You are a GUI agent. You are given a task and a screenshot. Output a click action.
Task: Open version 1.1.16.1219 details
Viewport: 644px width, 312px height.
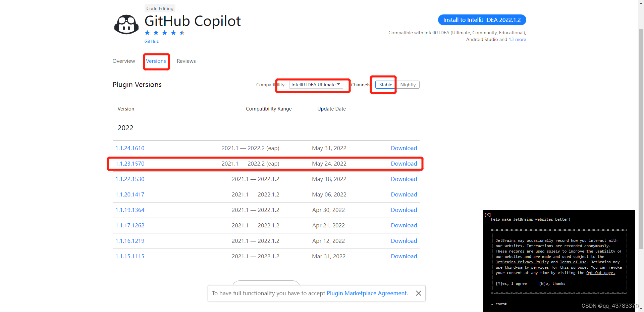pyautogui.click(x=130, y=241)
